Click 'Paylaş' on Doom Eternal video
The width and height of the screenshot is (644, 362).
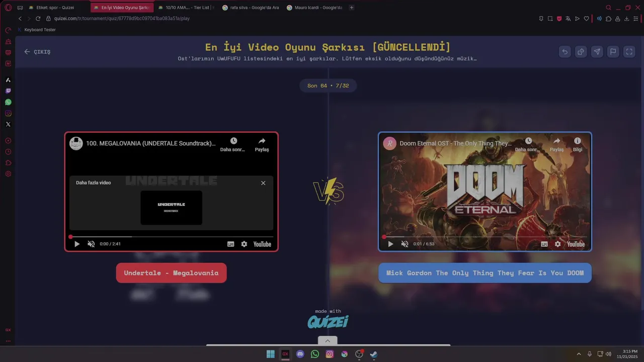pyautogui.click(x=556, y=144)
